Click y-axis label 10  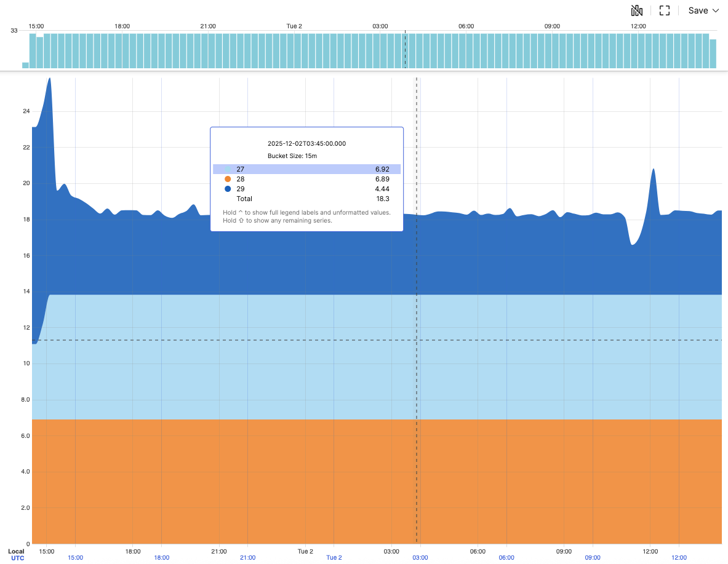(x=26, y=363)
